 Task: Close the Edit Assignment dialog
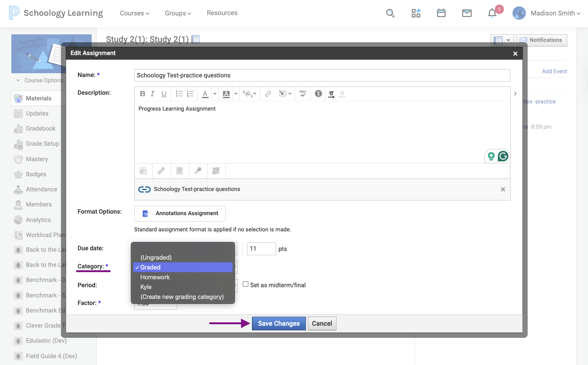515,54
